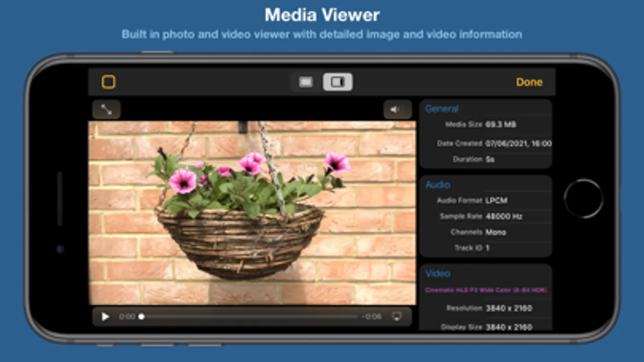Screen dimensions: 644x362
Task: Open AirPlay output options
Action: (397, 317)
